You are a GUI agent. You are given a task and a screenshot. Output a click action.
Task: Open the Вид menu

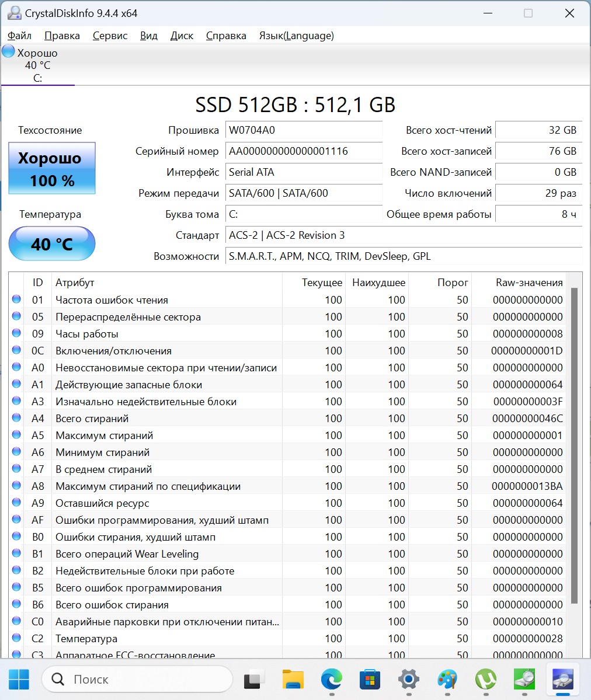149,36
